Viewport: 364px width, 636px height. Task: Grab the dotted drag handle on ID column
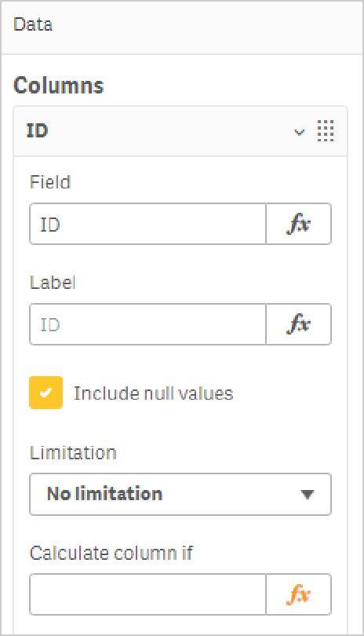point(326,131)
